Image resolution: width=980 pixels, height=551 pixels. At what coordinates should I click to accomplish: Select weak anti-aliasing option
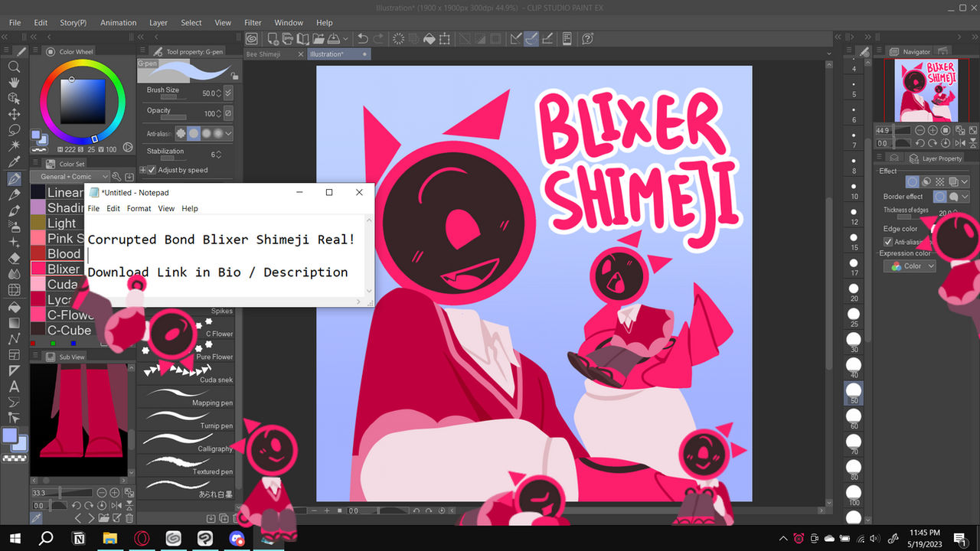[x=194, y=133]
